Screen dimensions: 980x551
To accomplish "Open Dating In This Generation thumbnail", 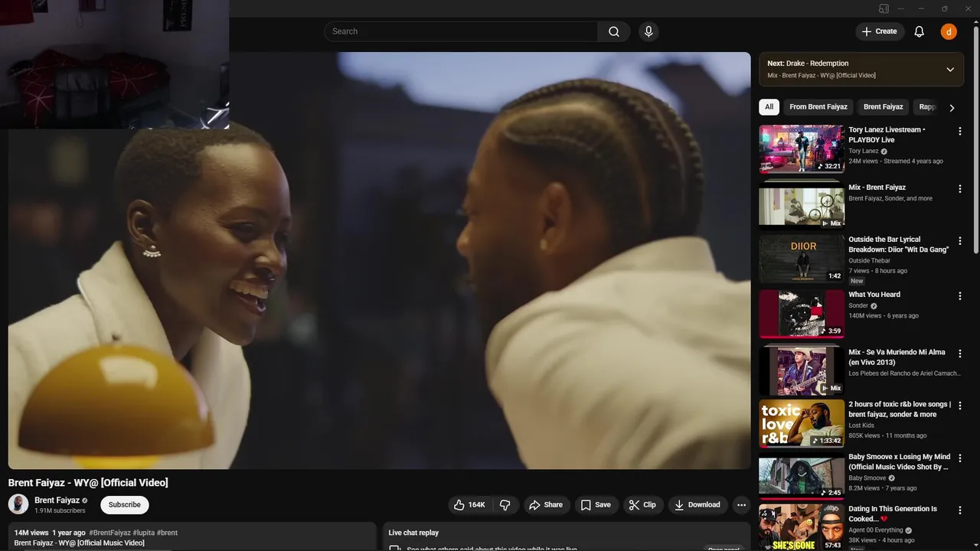I will [802, 527].
